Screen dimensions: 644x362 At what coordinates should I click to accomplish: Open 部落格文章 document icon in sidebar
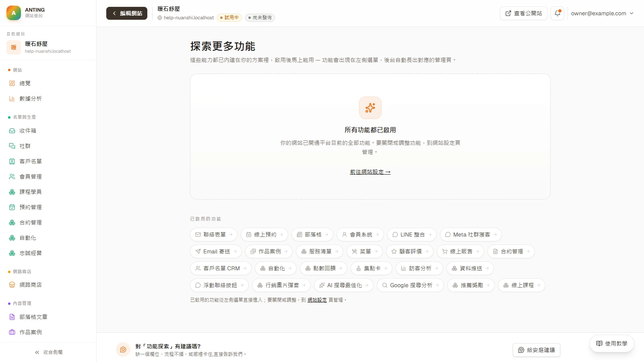pyautogui.click(x=12, y=317)
